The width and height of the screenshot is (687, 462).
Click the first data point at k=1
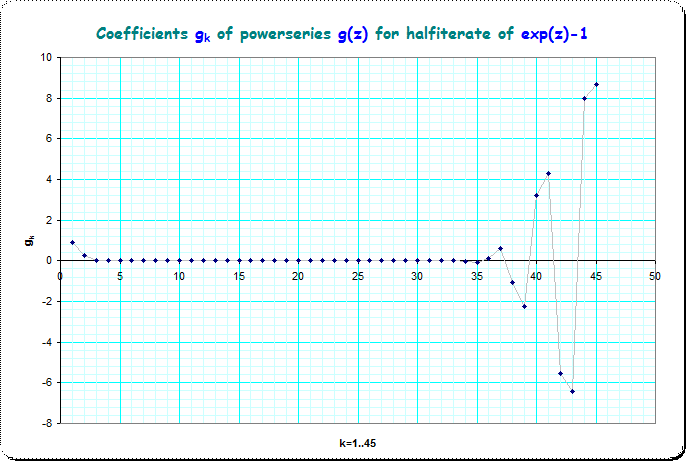point(72,242)
